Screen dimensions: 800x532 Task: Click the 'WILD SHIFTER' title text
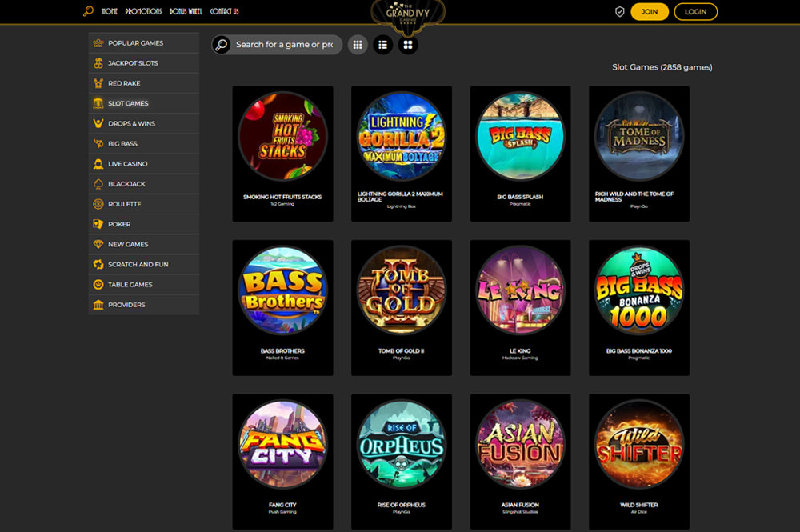tap(639, 505)
